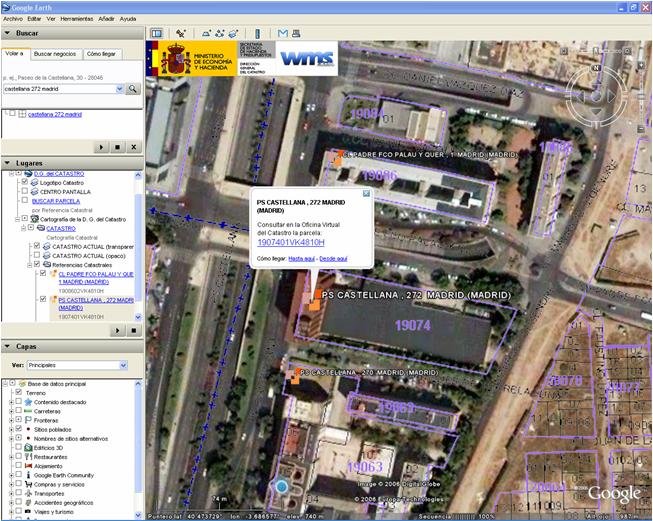Open the Herramientas menu
Screen dimensions: 653x521
tap(77, 19)
